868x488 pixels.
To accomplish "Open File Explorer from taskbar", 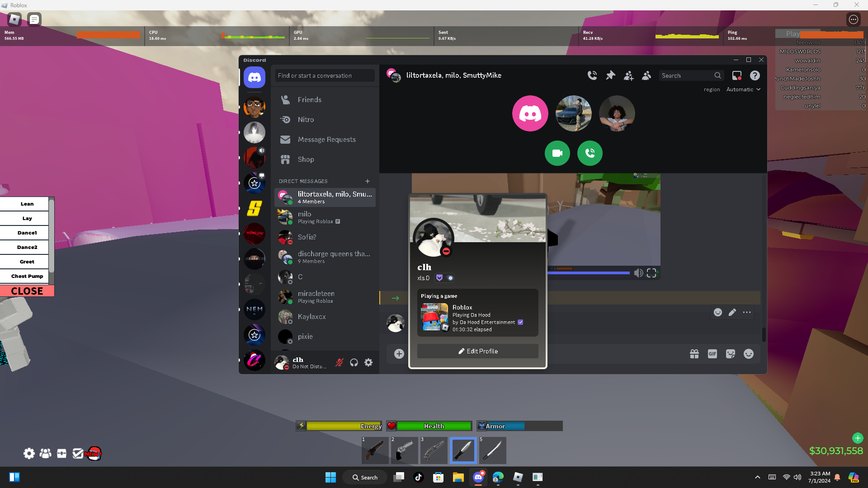I will coord(458,477).
